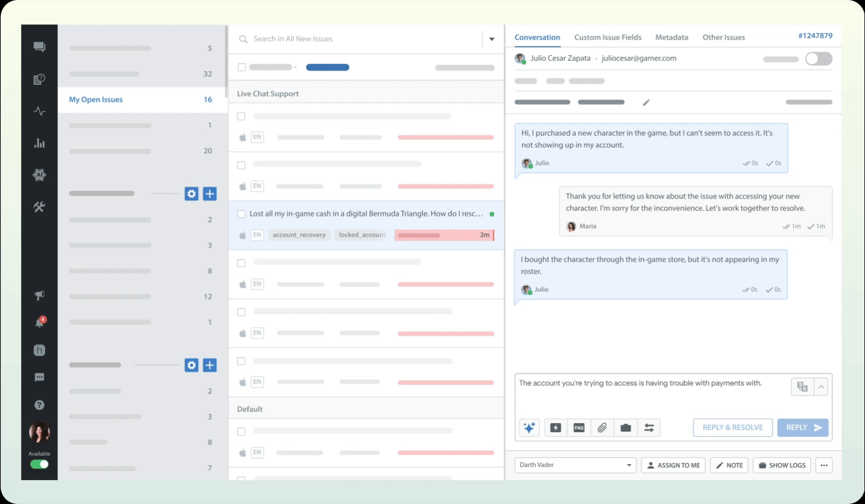
Task: Click the ASSIGN TO ME button
Action: coord(673,465)
